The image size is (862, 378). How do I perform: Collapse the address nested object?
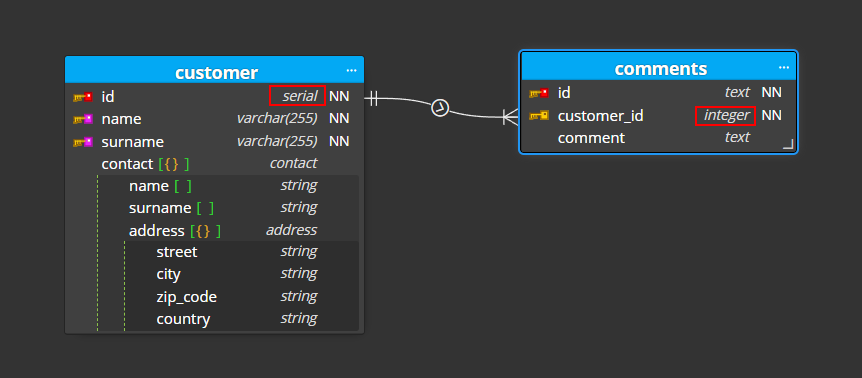206,231
